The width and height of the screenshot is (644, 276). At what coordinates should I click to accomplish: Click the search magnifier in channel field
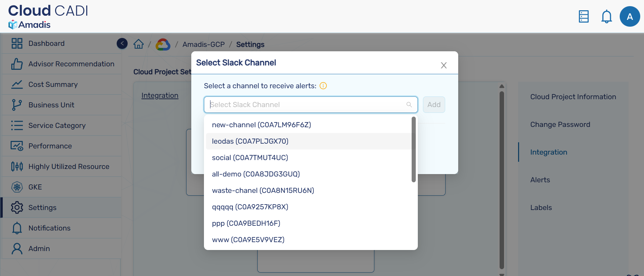(x=409, y=105)
